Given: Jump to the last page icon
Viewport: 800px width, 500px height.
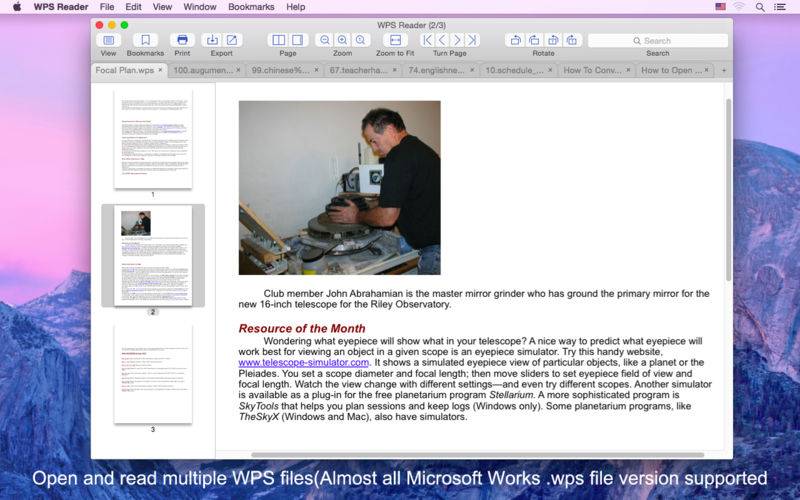Looking at the screenshot, I should (472, 40).
